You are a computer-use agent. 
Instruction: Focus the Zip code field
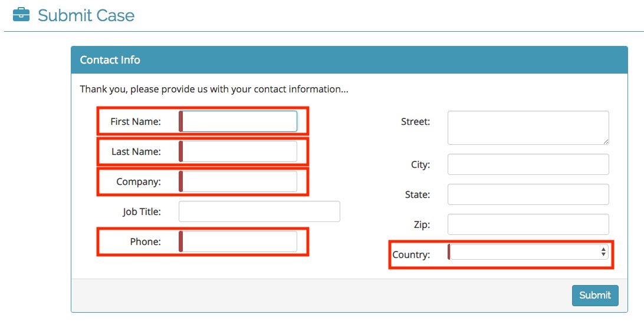(x=528, y=224)
